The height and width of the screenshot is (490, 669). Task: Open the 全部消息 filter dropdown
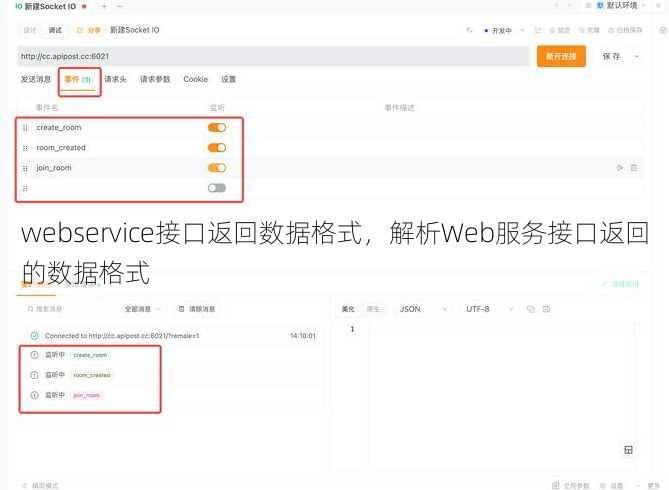142,309
